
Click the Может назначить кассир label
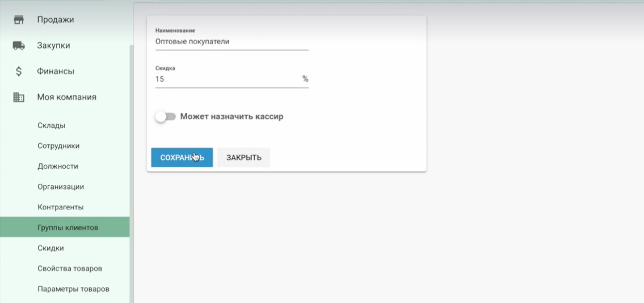click(x=231, y=116)
